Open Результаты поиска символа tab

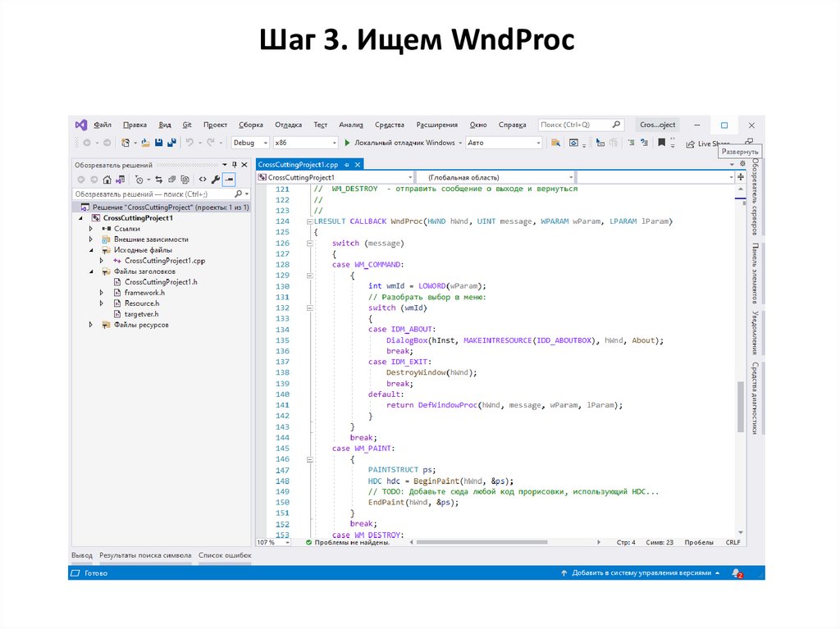(x=145, y=555)
